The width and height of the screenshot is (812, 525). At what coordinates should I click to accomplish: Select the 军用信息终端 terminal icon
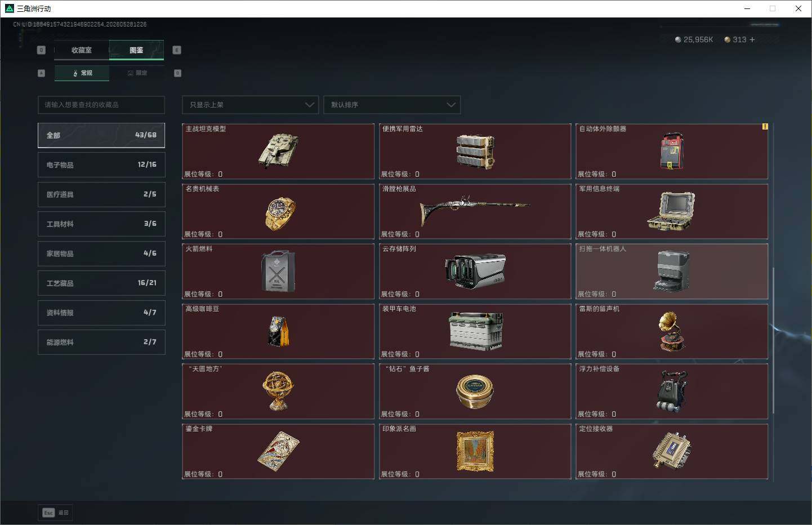671,211
